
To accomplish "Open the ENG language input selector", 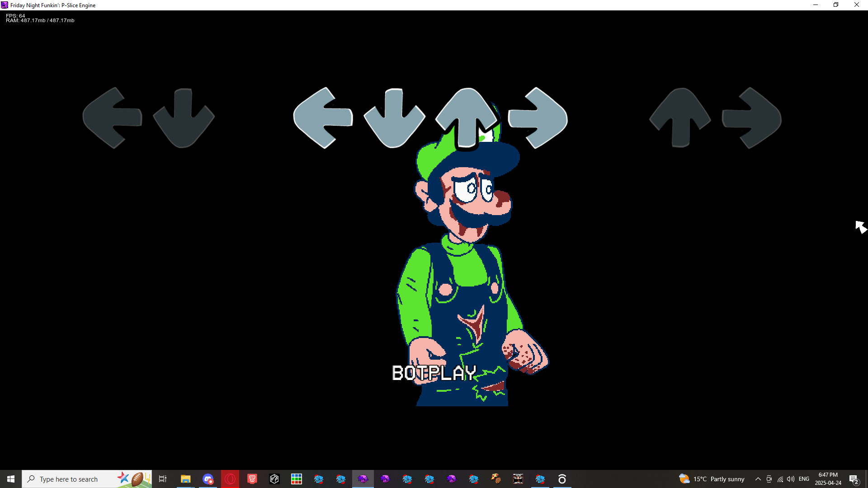I will tap(804, 479).
